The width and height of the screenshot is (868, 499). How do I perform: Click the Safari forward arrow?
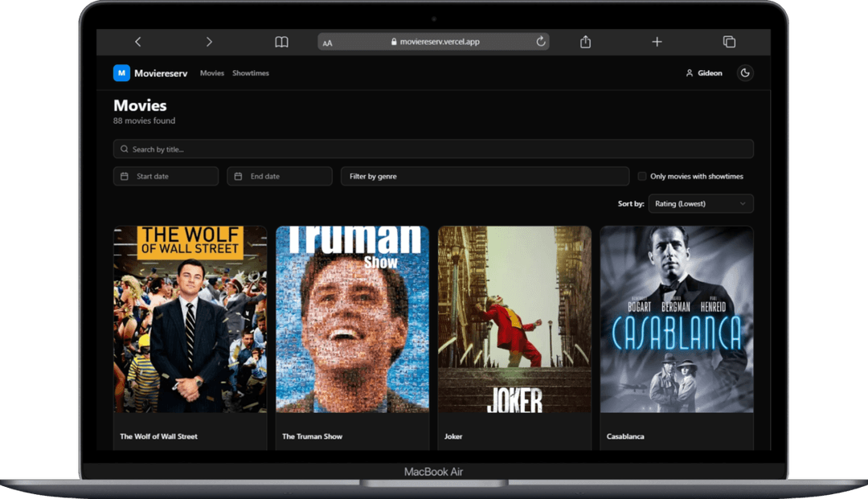[x=209, y=42]
